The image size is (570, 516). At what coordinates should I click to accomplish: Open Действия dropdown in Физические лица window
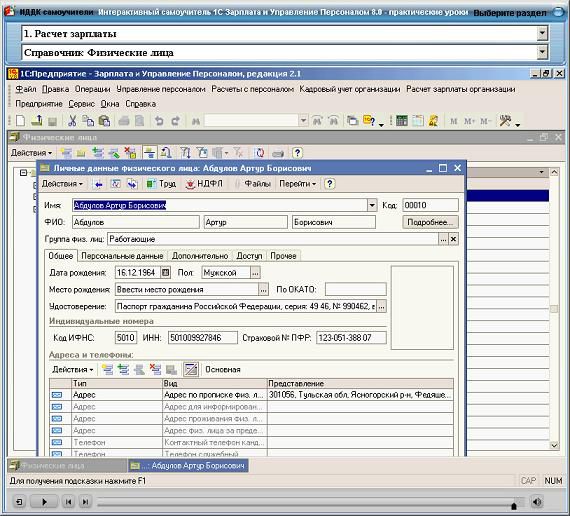tap(31, 153)
